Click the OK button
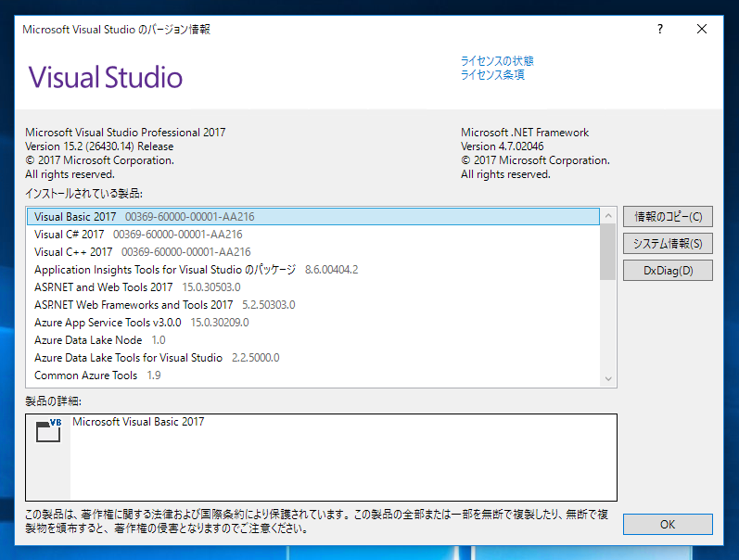Viewport: 739px width, 560px height. pos(668,524)
